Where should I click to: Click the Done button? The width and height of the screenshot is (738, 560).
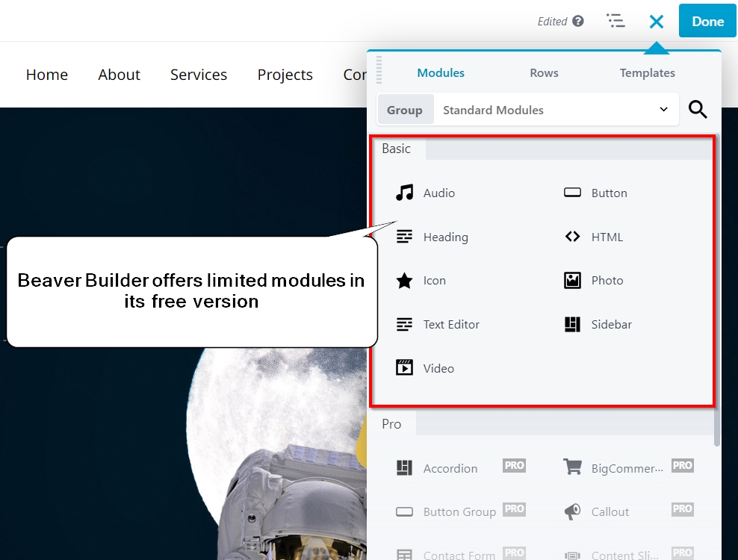click(x=707, y=21)
